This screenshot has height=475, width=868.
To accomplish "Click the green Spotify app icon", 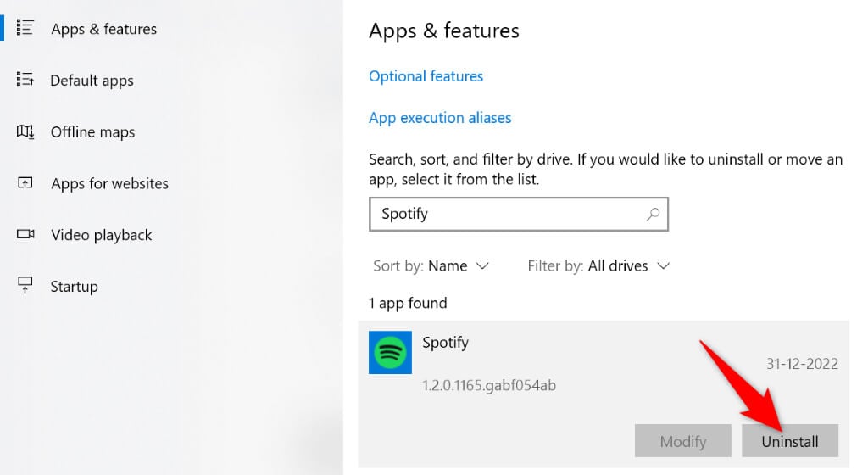I will 390,352.
